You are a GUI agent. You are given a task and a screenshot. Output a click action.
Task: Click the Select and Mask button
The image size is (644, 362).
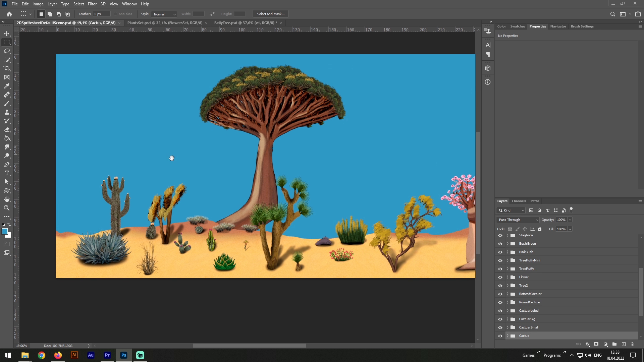point(271,14)
